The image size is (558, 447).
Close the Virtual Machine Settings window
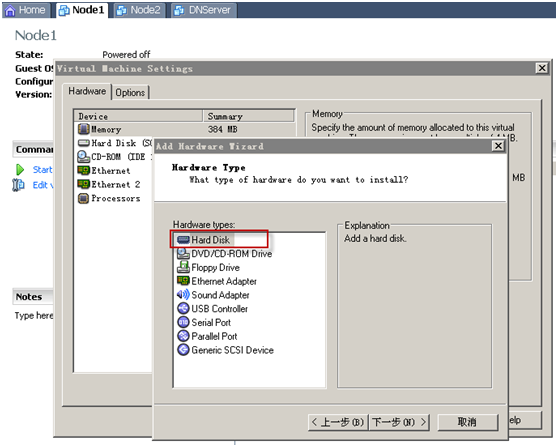click(542, 68)
